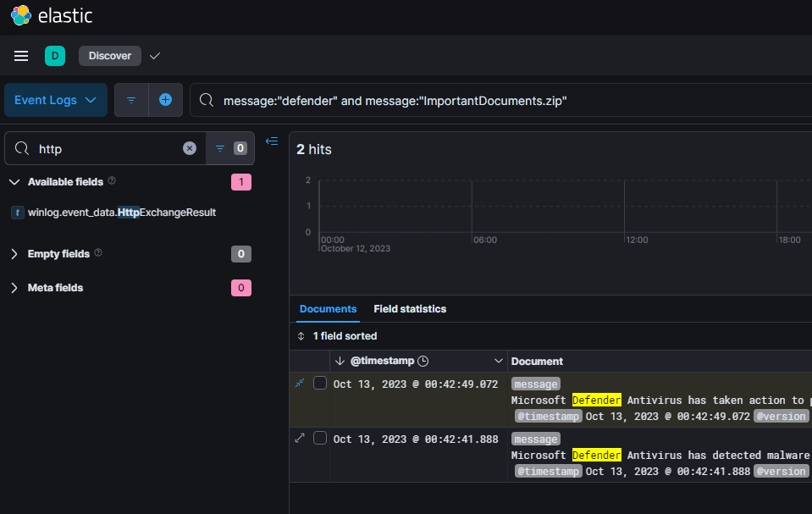This screenshot has height=514, width=812.
Task: Collapse the field sidebar with arrow icon
Action: coord(272,141)
